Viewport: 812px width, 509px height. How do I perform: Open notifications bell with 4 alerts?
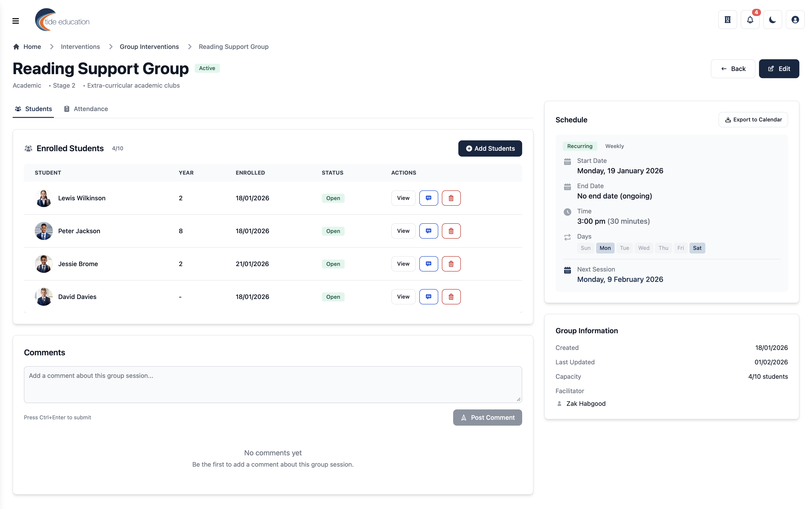click(750, 20)
